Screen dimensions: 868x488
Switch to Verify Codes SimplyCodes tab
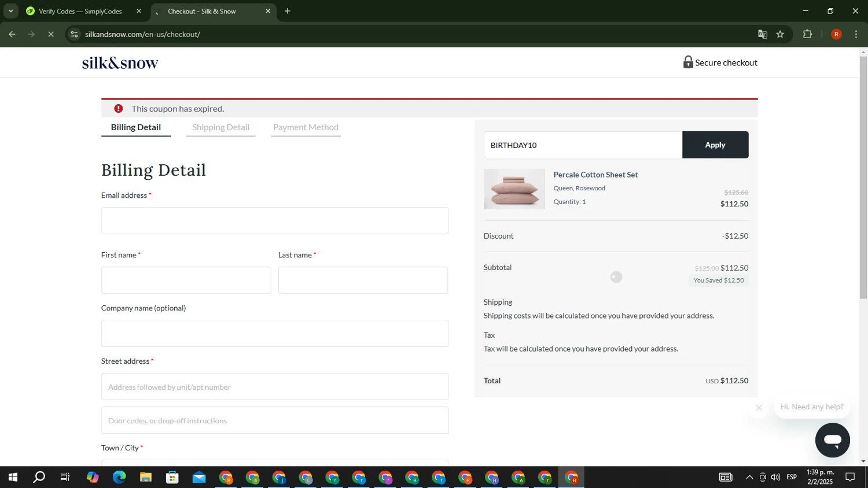pyautogui.click(x=80, y=11)
